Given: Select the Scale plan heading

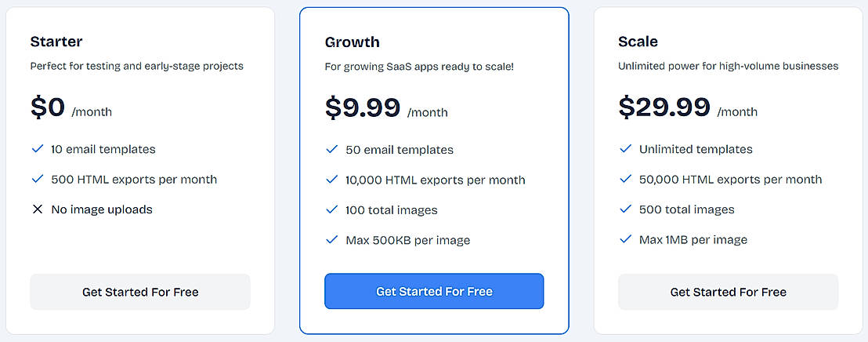Looking at the screenshot, I should (638, 42).
